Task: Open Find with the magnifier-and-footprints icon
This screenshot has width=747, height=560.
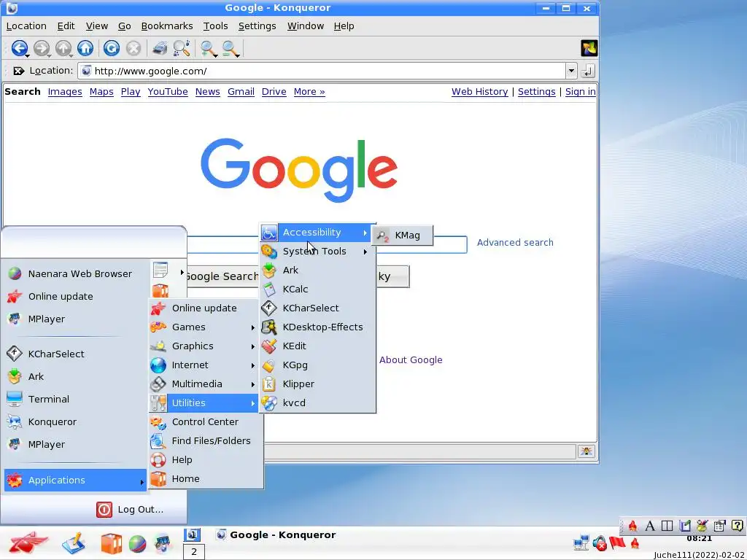Action: click(x=182, y=48)
